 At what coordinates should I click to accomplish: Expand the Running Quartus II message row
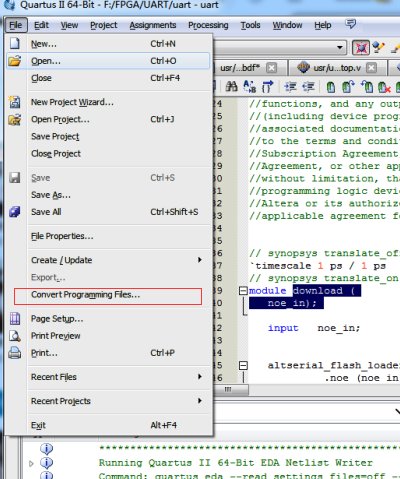pyautogui.click(x=31, y=463)
